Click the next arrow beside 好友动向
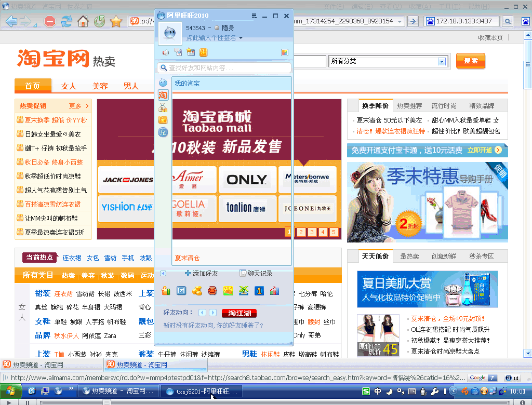 point(213,313)
